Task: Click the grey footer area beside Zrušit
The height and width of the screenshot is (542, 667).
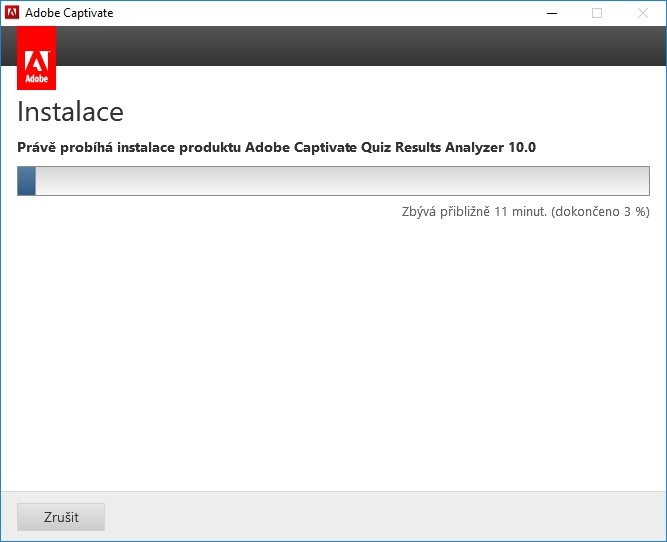Action: 380,517
